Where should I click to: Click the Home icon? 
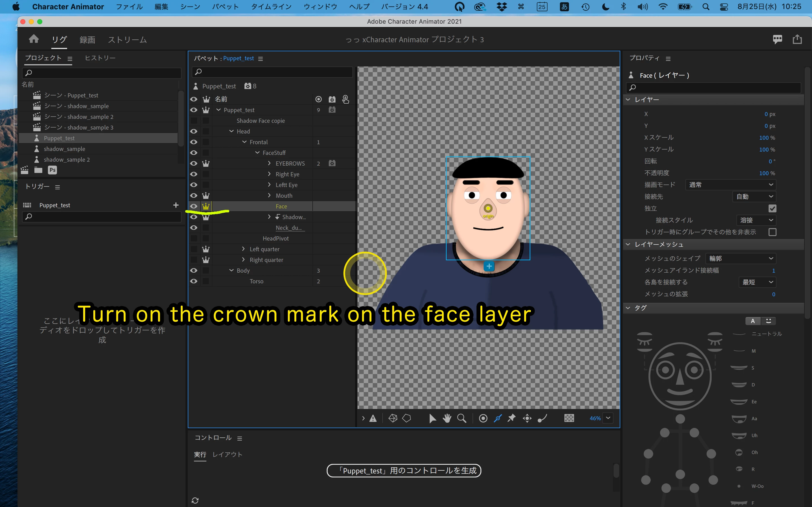tap(34, 39)
